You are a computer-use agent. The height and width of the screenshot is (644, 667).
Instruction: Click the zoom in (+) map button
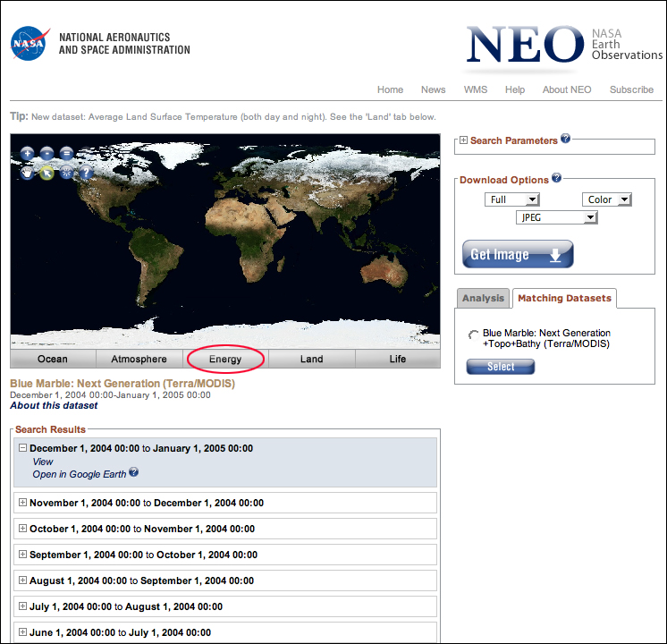27,154
